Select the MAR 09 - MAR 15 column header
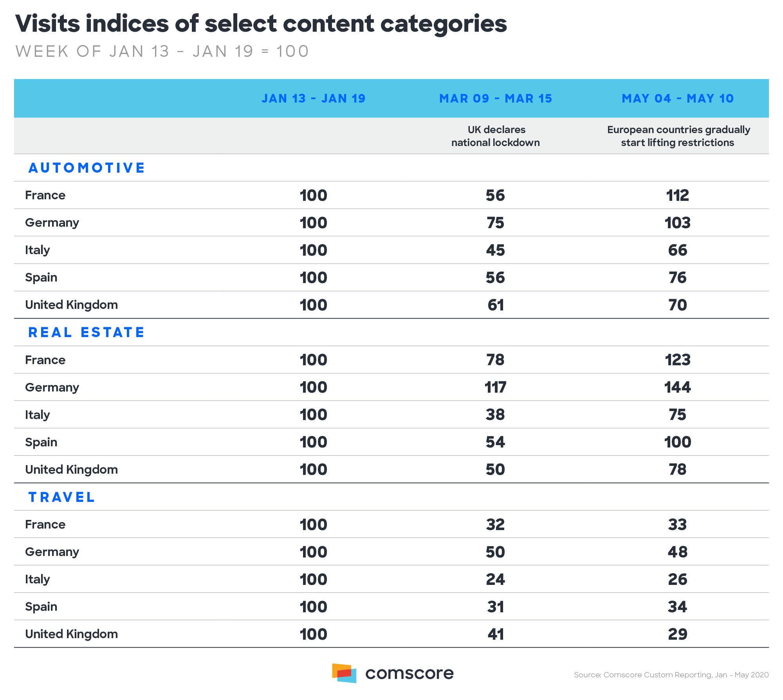Screen dimensions: 783x700 [x=495, y=98]
